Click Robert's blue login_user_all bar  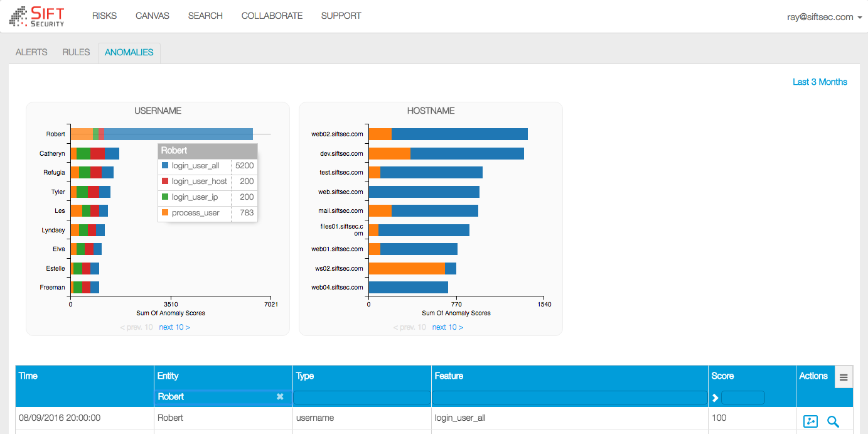178,134
